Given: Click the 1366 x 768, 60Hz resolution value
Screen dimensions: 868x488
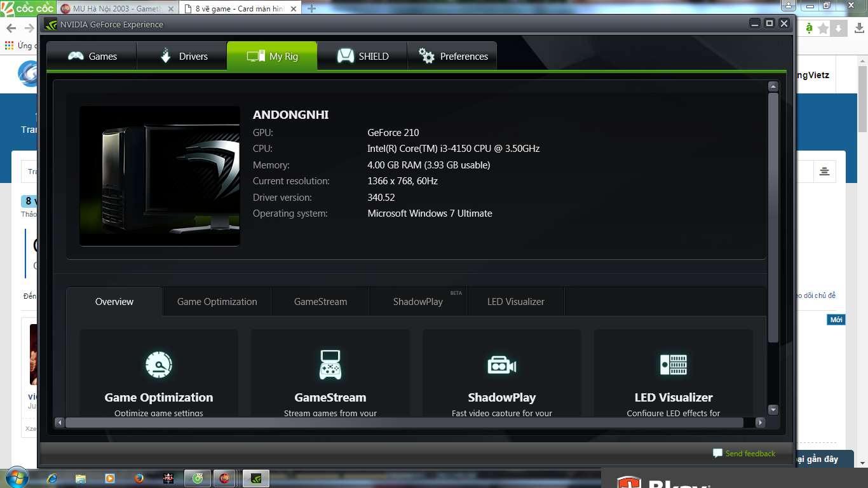Looking at the screenshot, I should coord(403,181).
